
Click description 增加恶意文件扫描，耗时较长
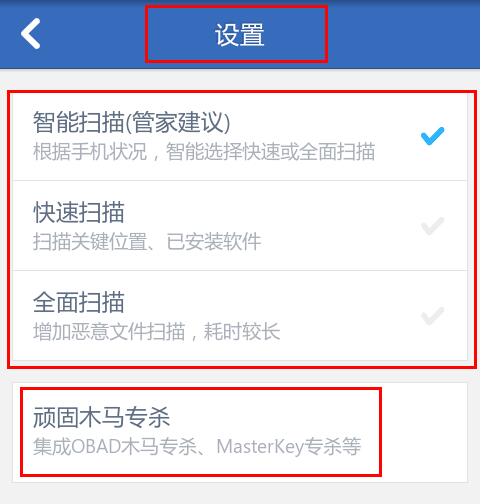(x=156, y=332)
